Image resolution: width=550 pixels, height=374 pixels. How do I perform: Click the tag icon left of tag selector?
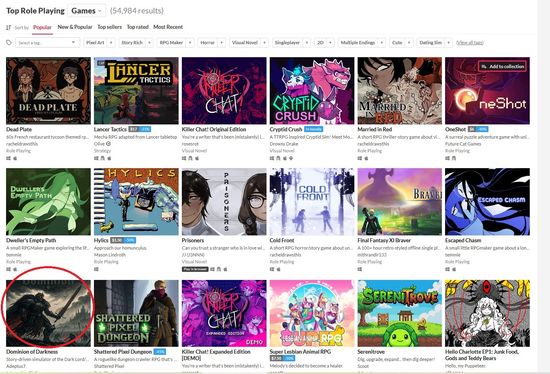point(9,42)
